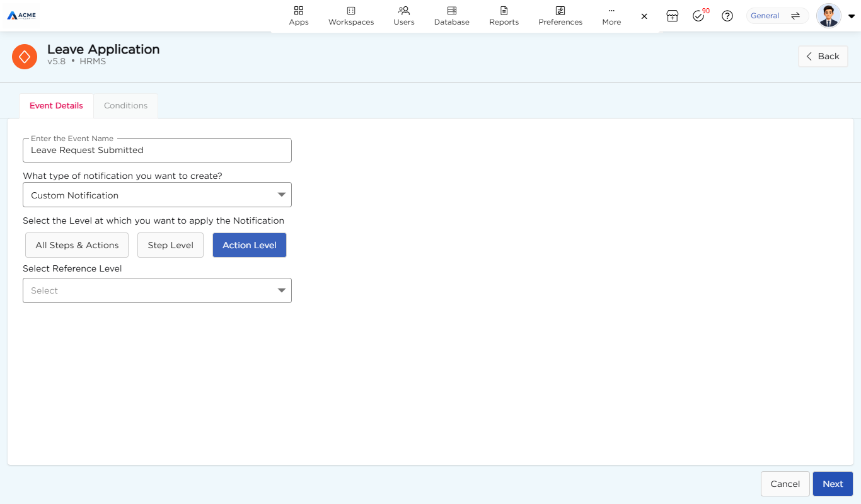Cancel the event creation

click(785, 484)
